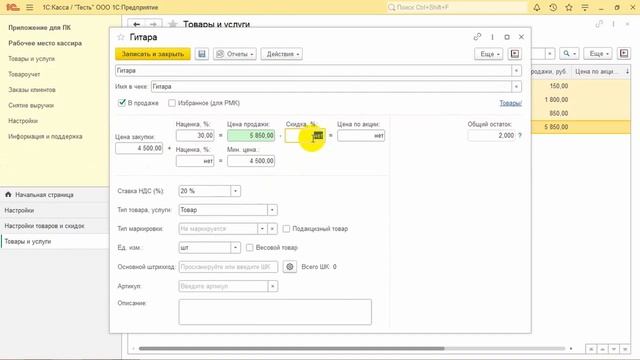Save the item with floppy disk icon
The height and width of the screenshot is (360, 640).
coord(202,54)
